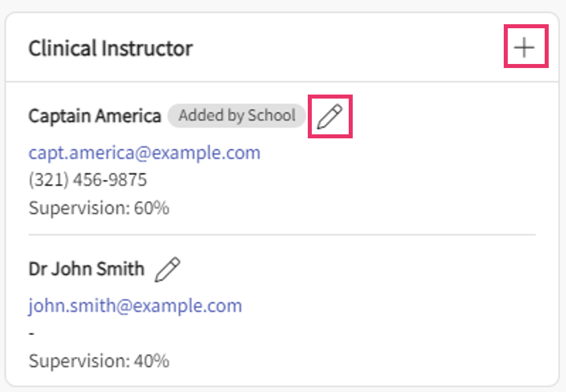
Task: Click empty space right of Captain America's pencil
Action: [444, 116]
